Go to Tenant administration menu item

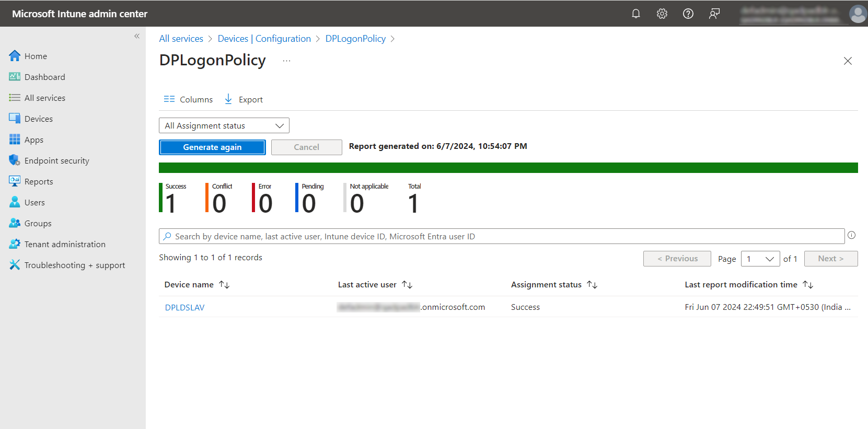(65, 245)
